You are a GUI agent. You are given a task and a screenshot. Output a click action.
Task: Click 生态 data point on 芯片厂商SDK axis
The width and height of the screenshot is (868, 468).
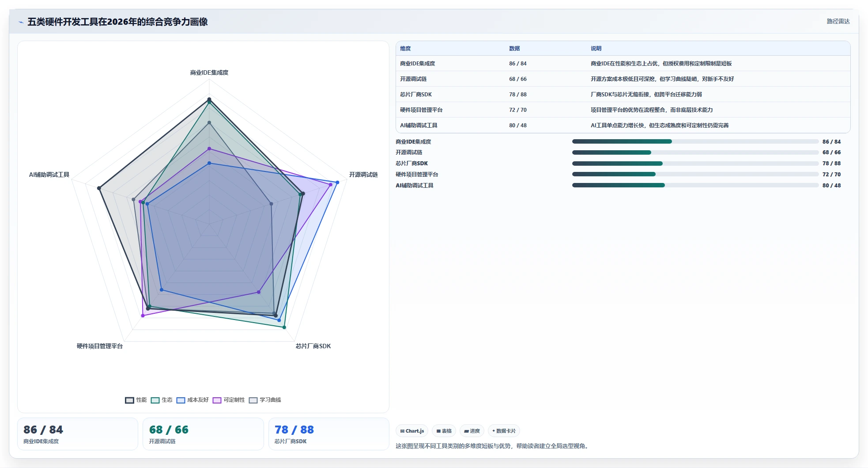coord(284,327)
